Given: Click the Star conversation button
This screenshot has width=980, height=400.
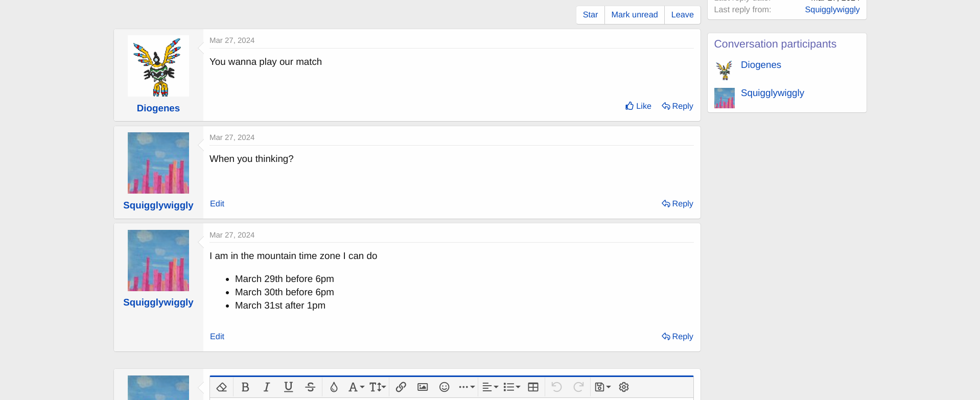Looking at the screenshot, I should [590, 15].
